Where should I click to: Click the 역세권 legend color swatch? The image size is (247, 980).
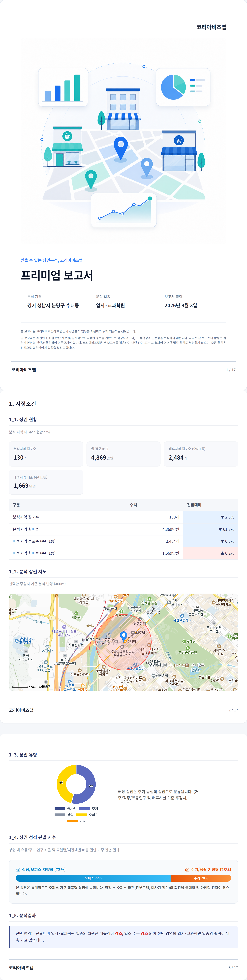tap(60, 808)
